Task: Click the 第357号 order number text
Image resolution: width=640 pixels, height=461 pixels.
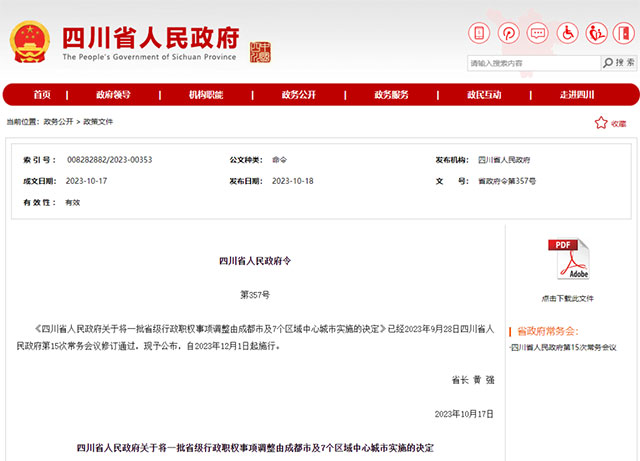Action: (255, 295)
